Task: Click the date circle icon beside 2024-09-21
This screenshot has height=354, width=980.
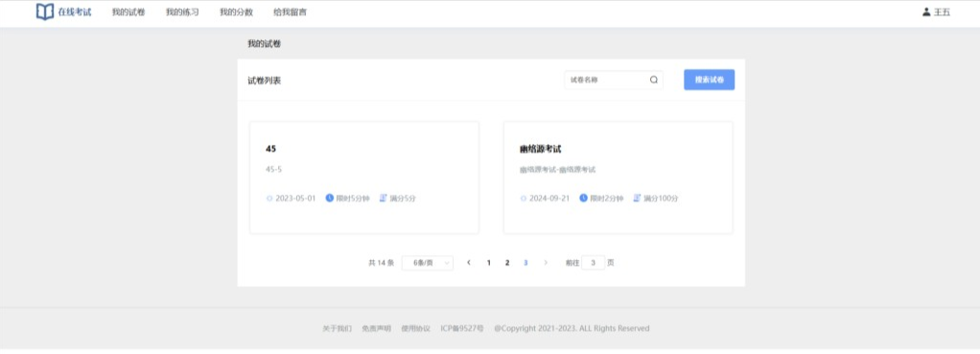Action: pyautogui.click(x=524, y=199)
